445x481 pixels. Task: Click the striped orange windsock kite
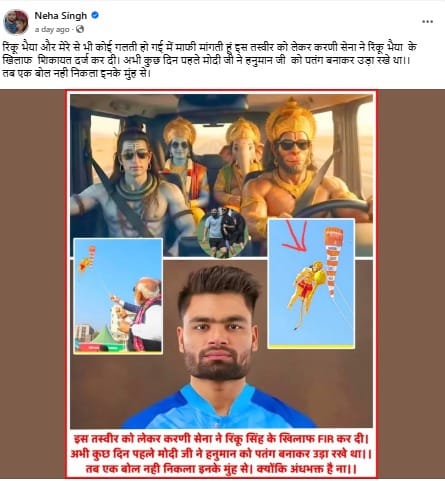click(332, 262)
